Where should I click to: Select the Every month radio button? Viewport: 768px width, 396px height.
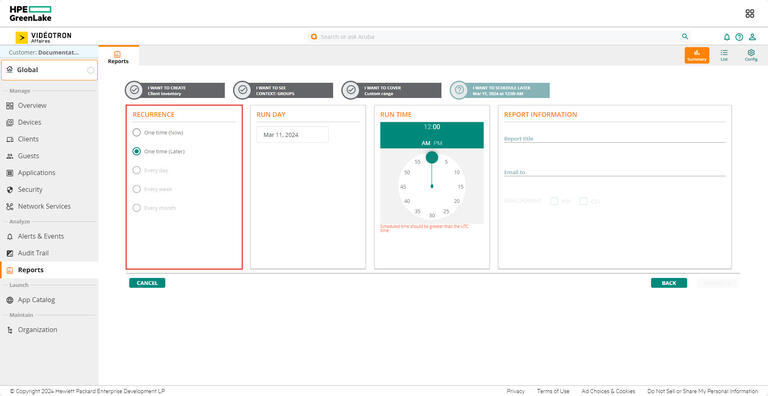137,208
